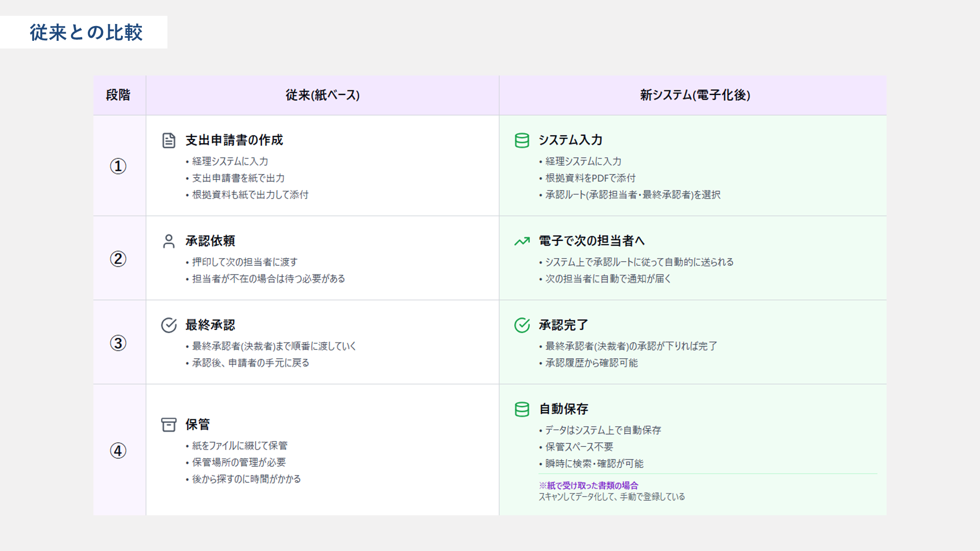Screen dimensions: 980x551
Task: Click the database icon beside システム入力
Action: coord(522,140)
